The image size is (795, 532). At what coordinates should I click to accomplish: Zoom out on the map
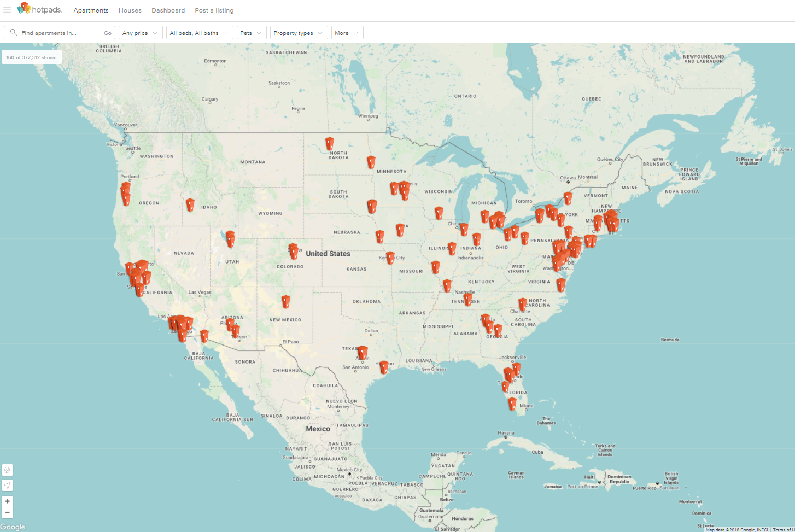tap(7, 512)
